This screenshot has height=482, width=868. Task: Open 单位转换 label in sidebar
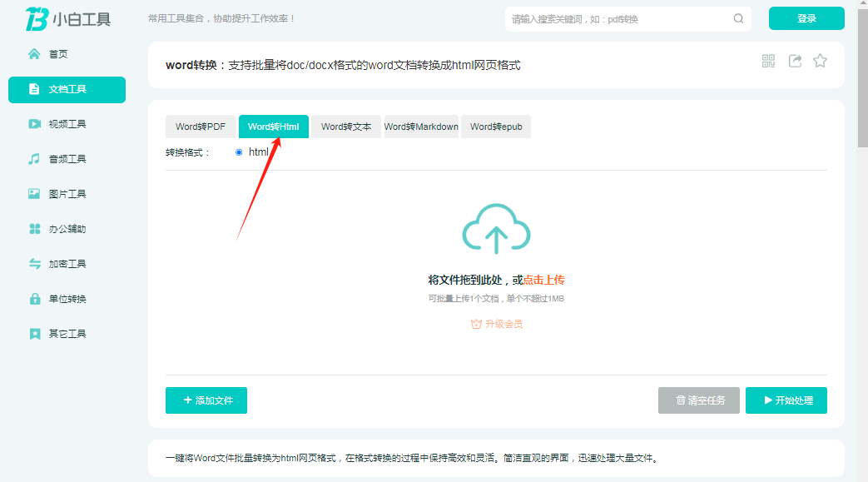tap(67, 299)
